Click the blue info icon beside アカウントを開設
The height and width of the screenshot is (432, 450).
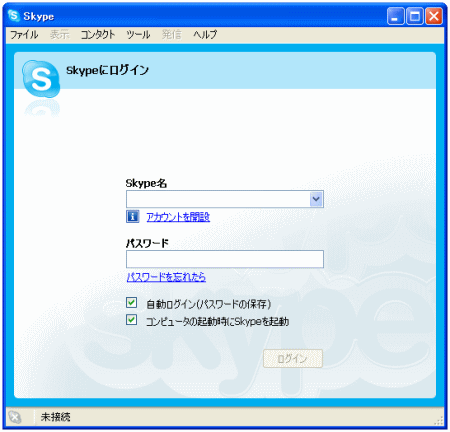pos(132,216)
